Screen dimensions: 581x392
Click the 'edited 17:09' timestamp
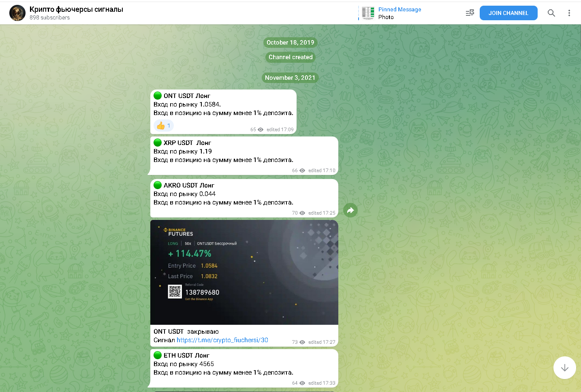click(x=280, y=130)
